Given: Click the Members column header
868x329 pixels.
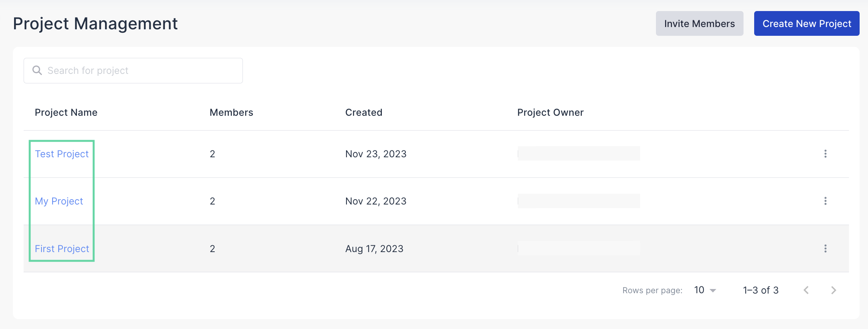Looking at the screenshot, I should pyautogui.click(x=231, y=112).
